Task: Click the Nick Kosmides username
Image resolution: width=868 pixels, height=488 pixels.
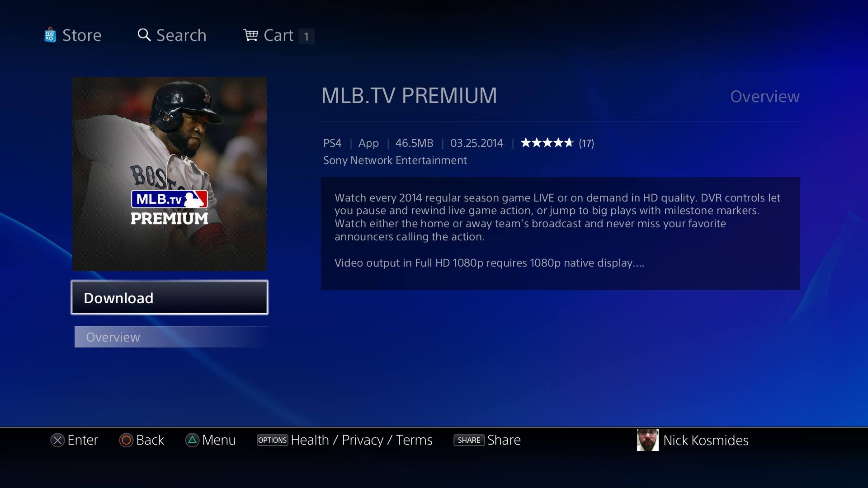Action: coord(706,441)
